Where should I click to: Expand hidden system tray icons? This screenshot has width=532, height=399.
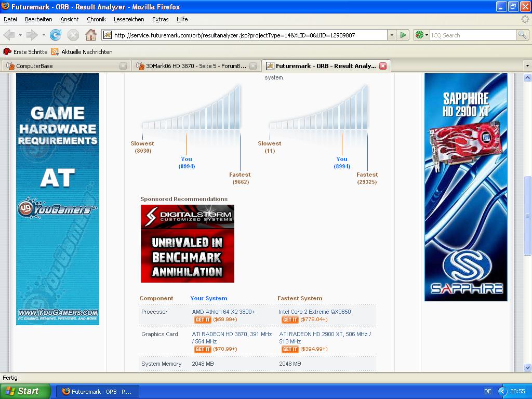click(x=502, y=391)
